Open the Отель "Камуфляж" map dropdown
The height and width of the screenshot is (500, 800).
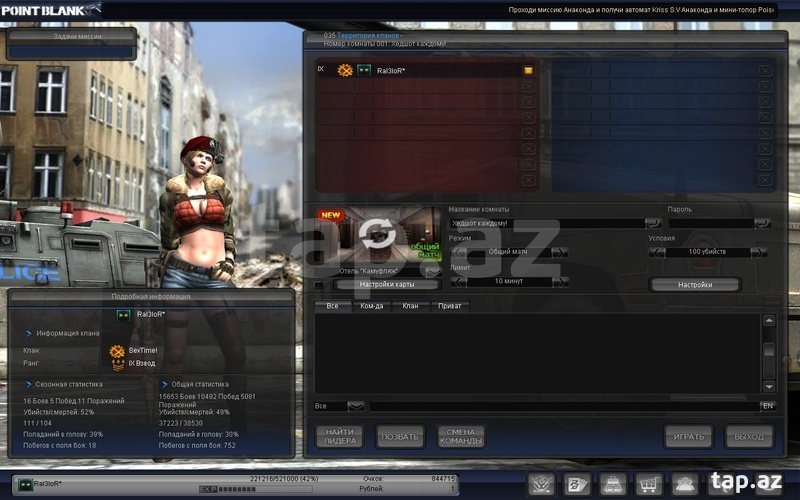pyautogui.click(x=433, y=272)
